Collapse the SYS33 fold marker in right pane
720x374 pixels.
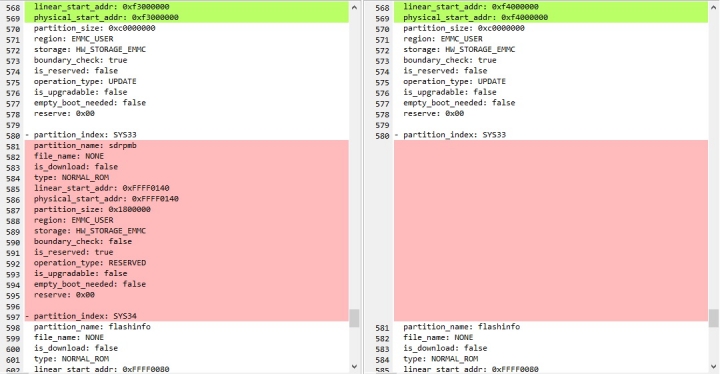[x=397, y=135]
